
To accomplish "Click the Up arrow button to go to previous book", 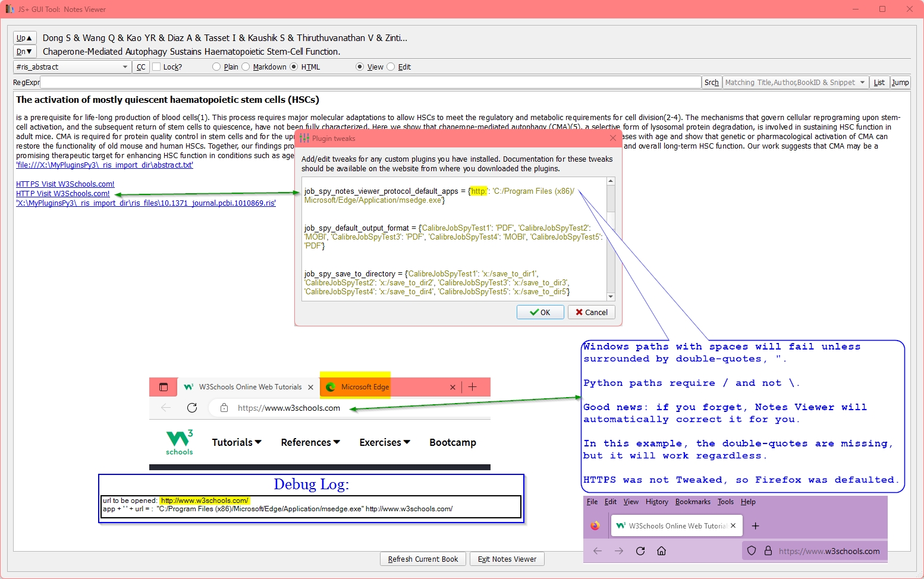I will click(24, 37).
